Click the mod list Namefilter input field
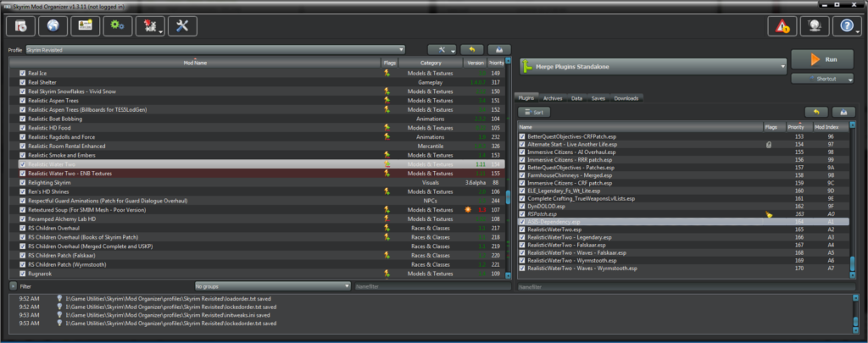Viewport: 868px width, 343px height. (x=431, y=286)
